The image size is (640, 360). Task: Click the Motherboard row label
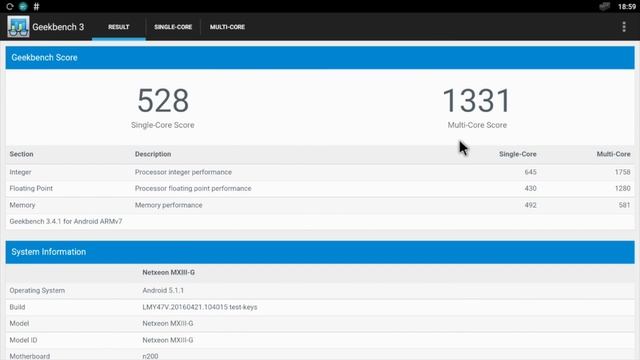pyautogui.click(x=30, y=356)
